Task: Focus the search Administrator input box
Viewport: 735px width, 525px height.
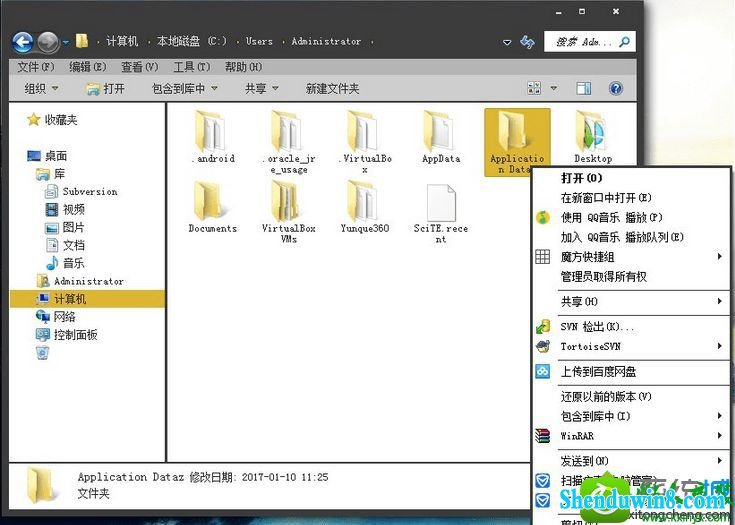Action: coord(590,42)
